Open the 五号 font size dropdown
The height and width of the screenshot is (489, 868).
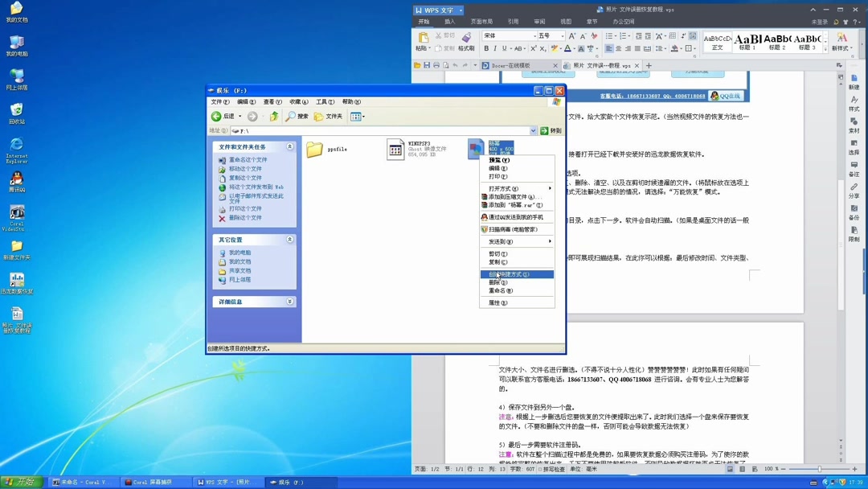tap(563, 35)
